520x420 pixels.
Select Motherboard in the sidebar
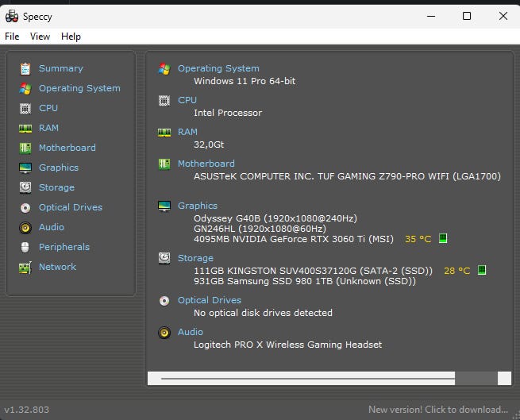67,148
